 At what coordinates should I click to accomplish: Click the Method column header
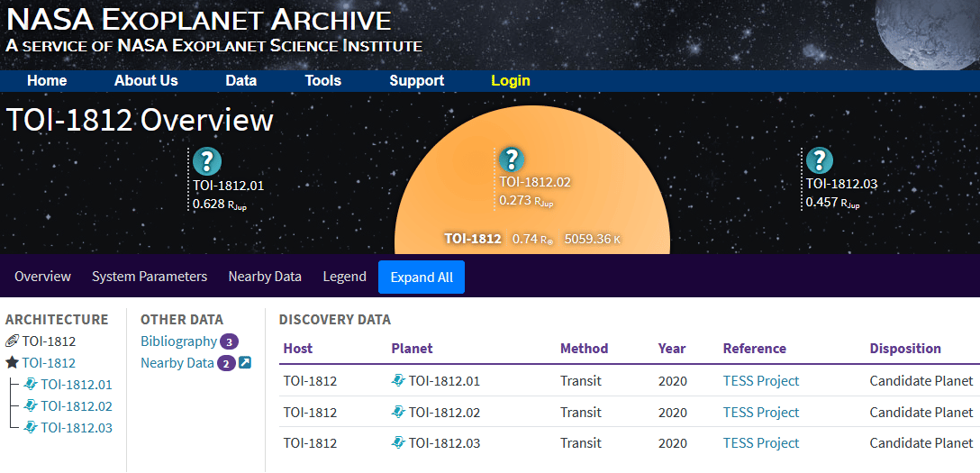tap(584, 348)
